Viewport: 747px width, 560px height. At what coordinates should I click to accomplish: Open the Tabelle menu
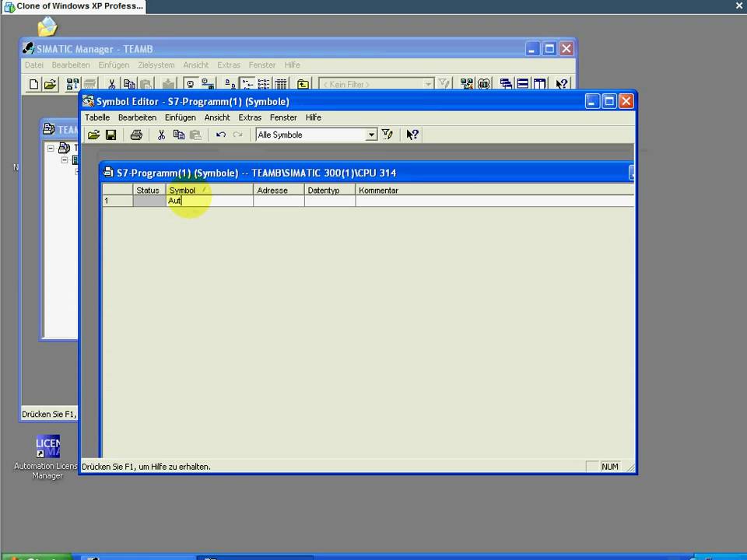pos(97,117)
